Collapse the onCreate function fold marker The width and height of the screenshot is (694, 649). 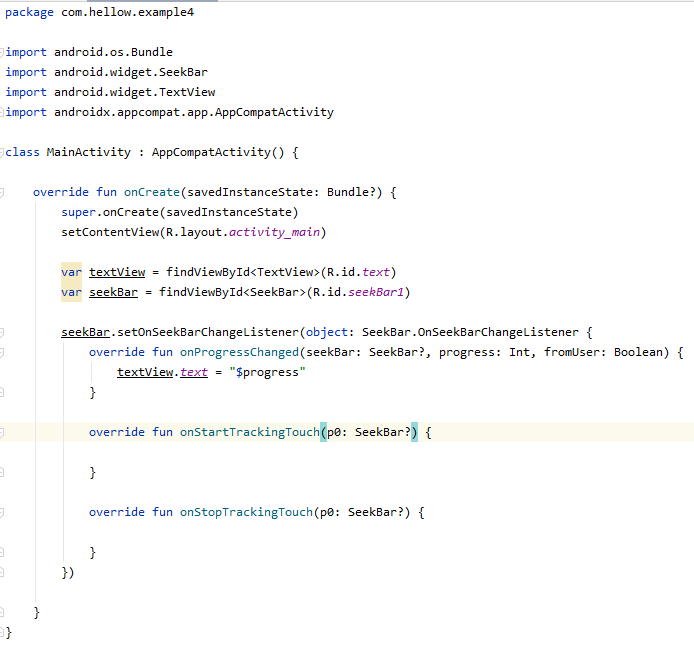pyautogui.click(x=2, y=192)
